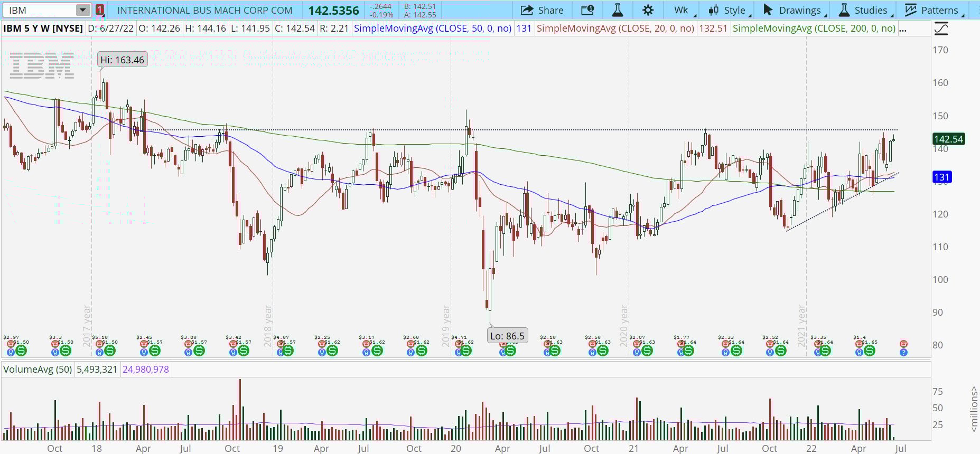980x454 pixels.
Task: Click the <millions> volume axis label
Action: pos(974,409)
